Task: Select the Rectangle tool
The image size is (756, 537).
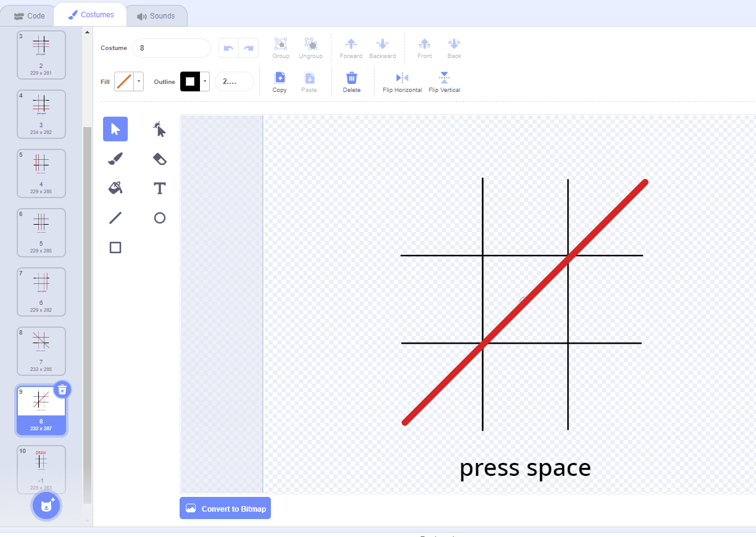Action: (x=115, y=248)
